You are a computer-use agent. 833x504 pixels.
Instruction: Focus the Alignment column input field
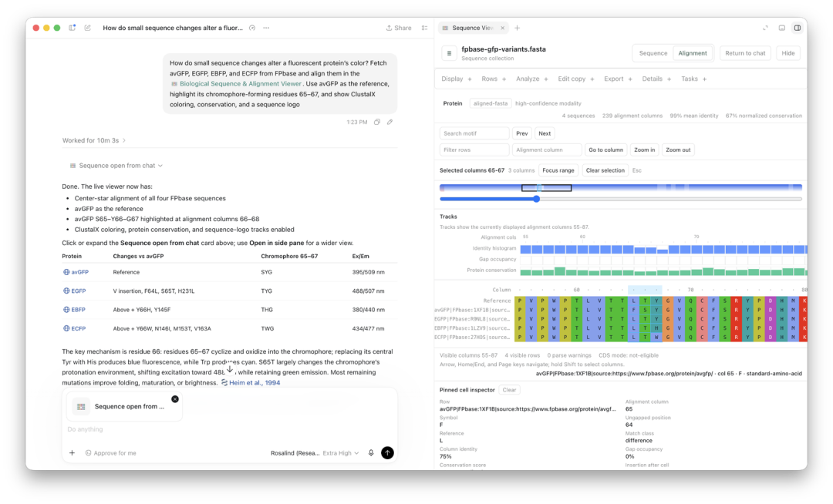point(547,150)
